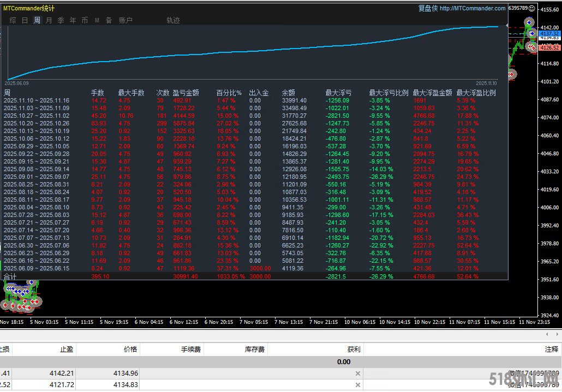Screen dimensions: 562x392
Task: Click the 手续费 commission column header
Action: [192, 349]
